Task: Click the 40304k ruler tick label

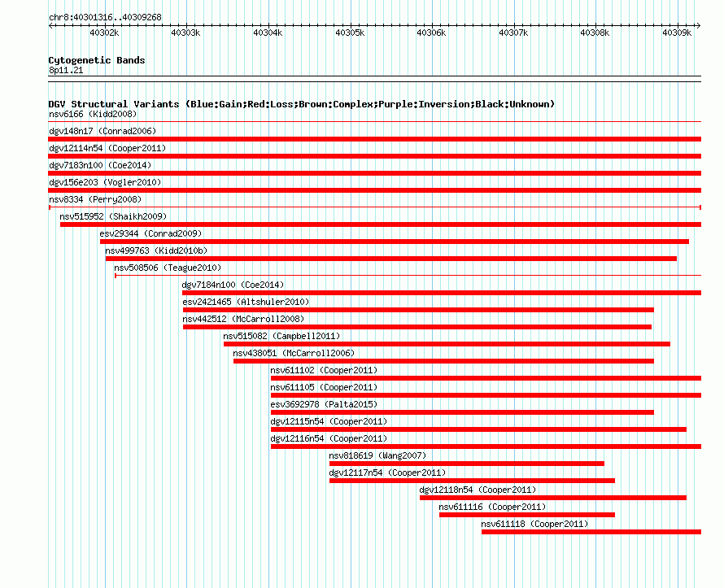Action: coord(268,33)
